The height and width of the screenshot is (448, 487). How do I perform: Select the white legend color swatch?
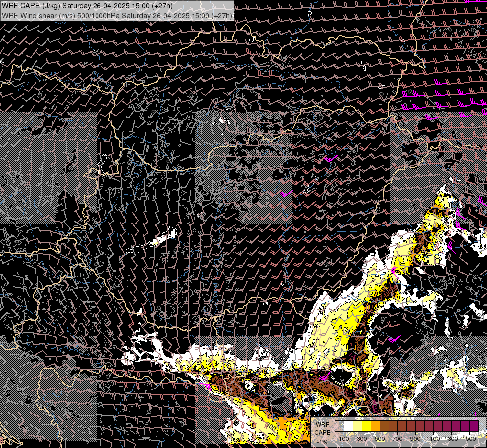[349, 426]
